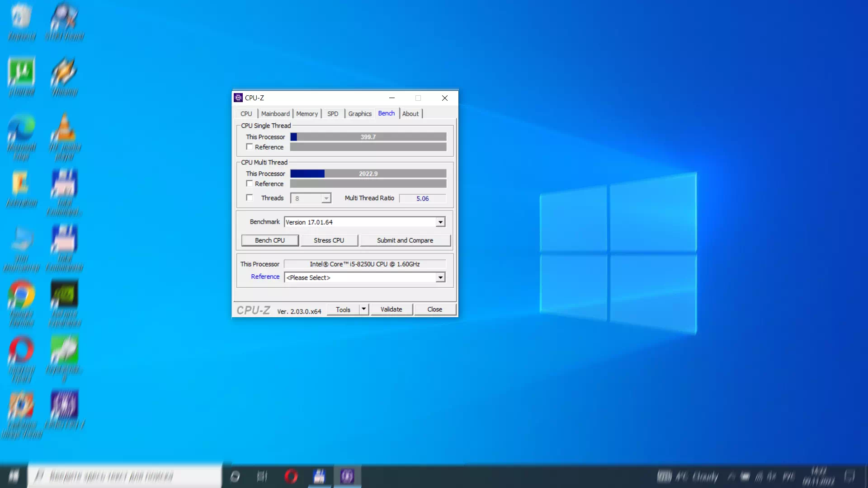
Task: Click the multi-thread score progress bar
Action: pos(368,174)
